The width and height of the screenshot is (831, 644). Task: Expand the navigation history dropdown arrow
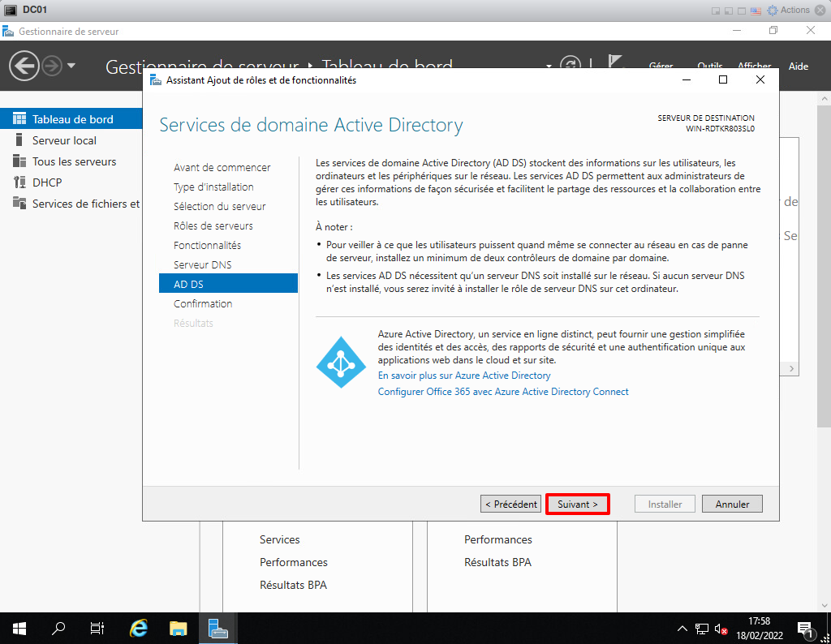click(71, 66)
